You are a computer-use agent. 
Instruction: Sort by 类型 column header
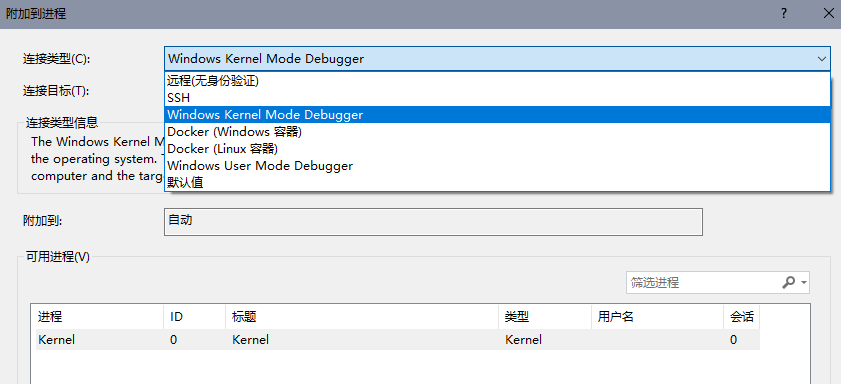point(545,316)
